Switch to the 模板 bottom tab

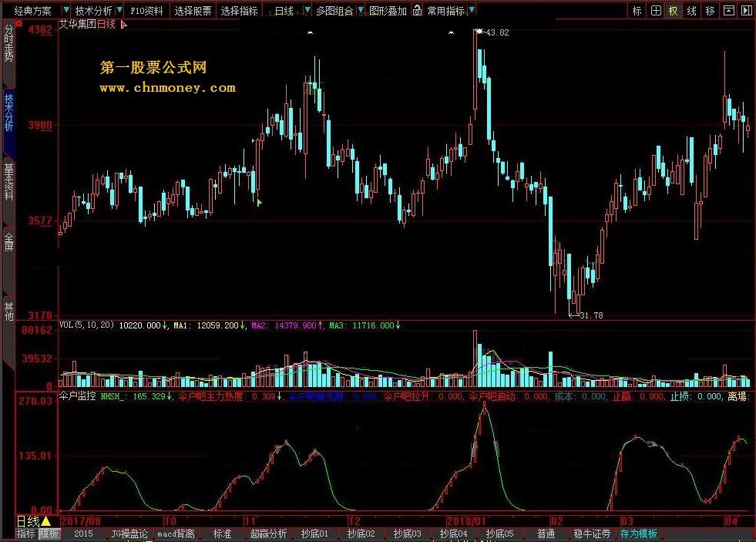pos(49,534)
